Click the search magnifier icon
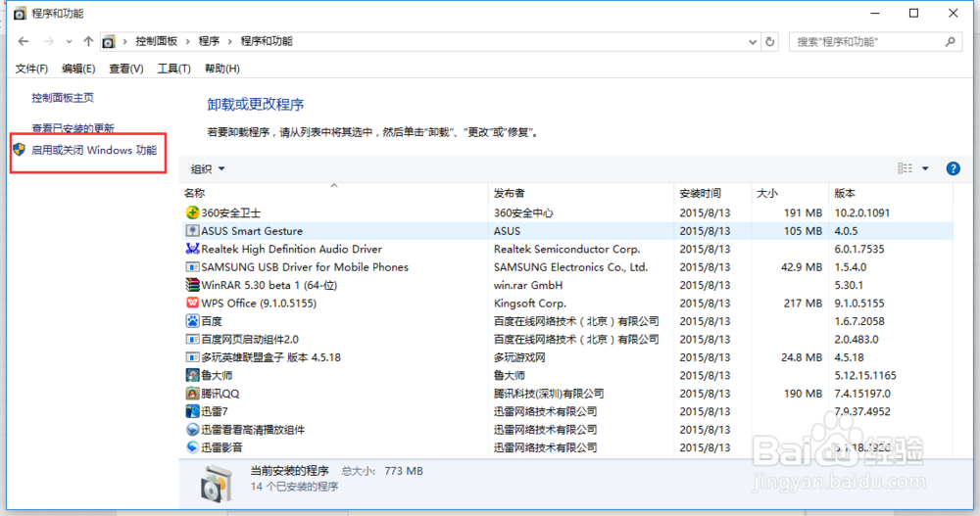The width and height of the screenshot is (980, 516). click(x=950, y=42)
